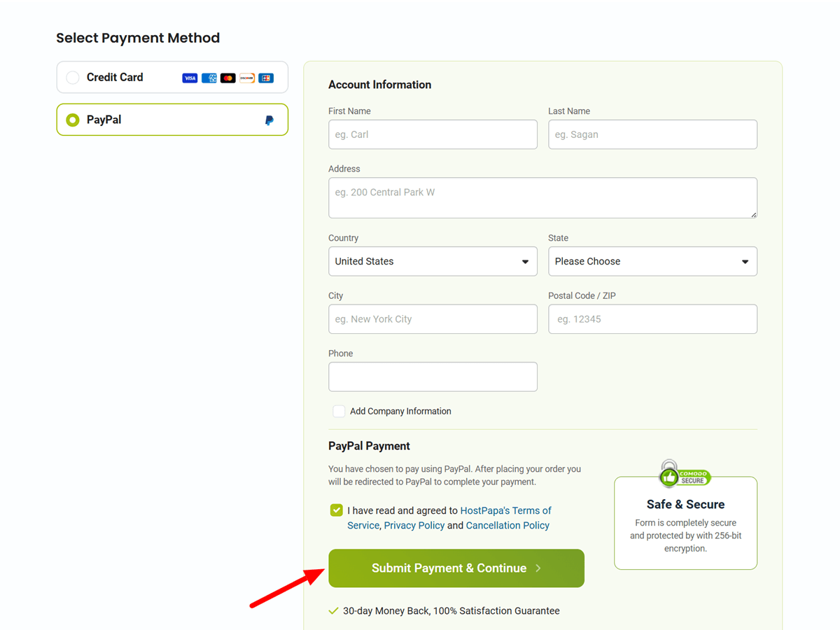Open the Privacy Policy link
The image size is (840, 630).
click(x=414, y=525)
